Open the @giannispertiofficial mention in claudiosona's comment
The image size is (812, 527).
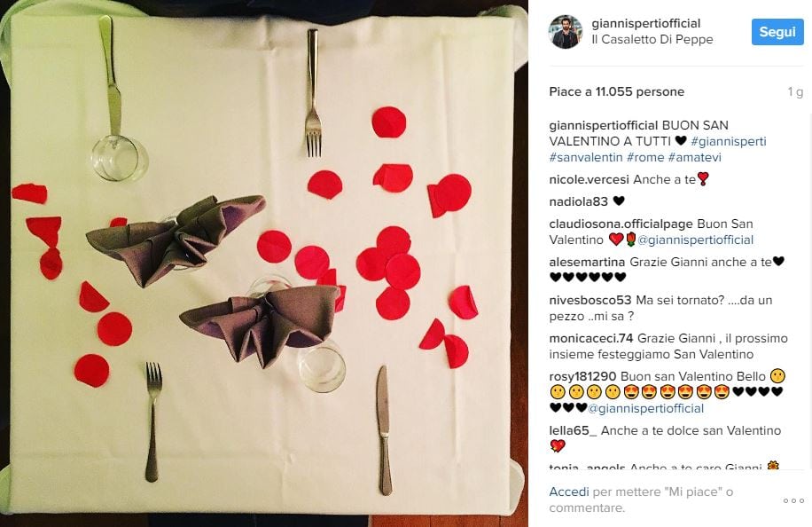tap(696, 240)
